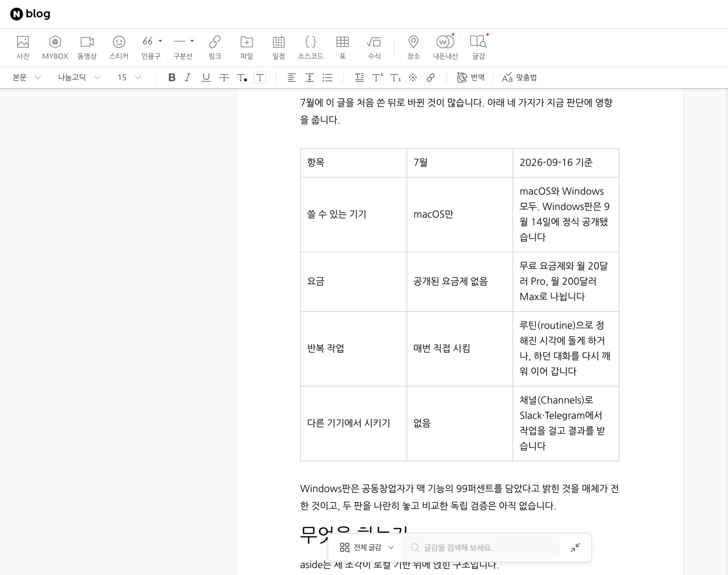This screenshot has height=575, width=728.
Task: Add a hyperlink with 링크
Action: pyautogui.click(x=215, y=47)
